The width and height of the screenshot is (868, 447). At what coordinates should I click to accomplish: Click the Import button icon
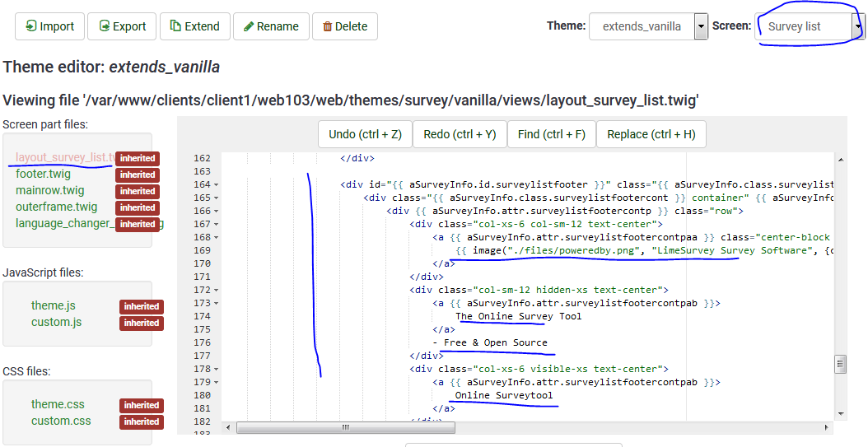click(31, 26)
